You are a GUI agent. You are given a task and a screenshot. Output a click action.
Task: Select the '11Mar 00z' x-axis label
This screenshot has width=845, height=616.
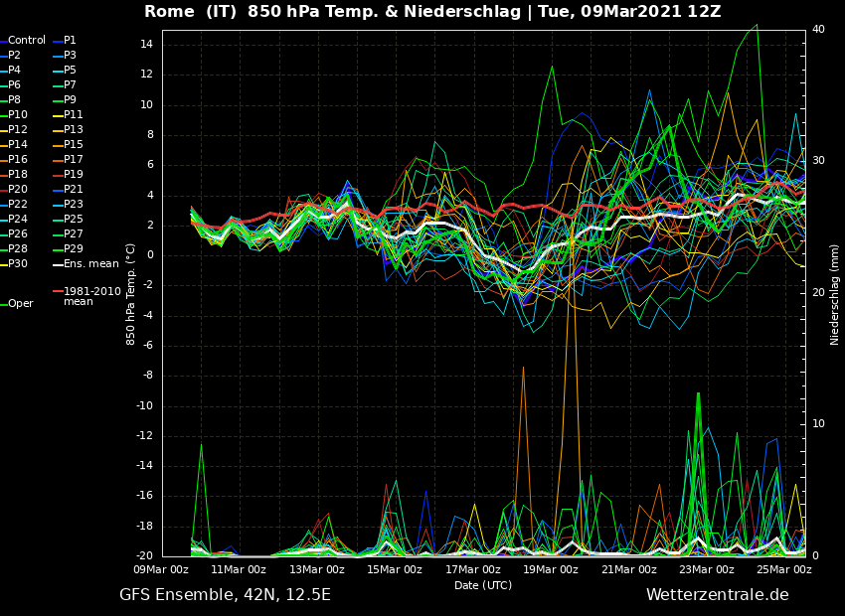[239, 569]
